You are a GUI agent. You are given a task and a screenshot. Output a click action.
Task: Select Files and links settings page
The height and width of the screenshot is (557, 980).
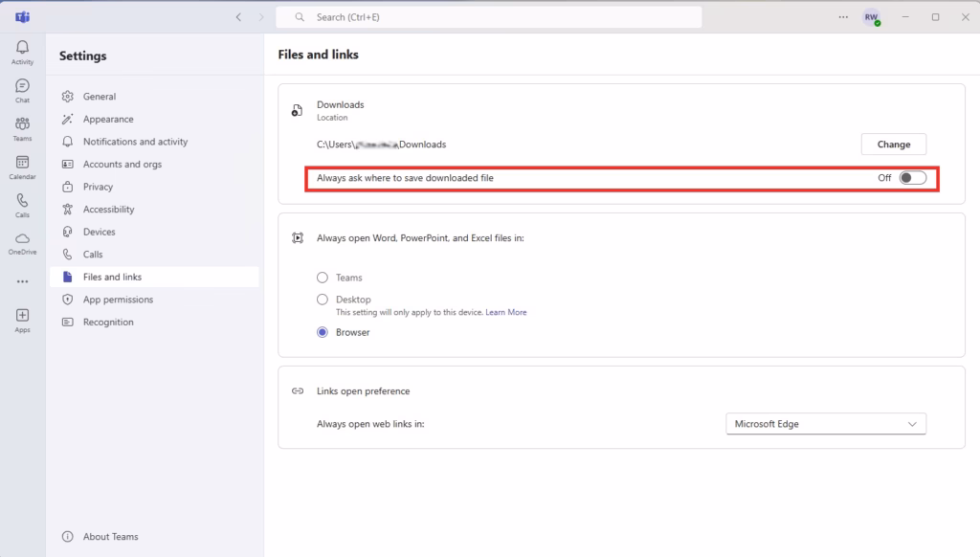tap(154, 277)
